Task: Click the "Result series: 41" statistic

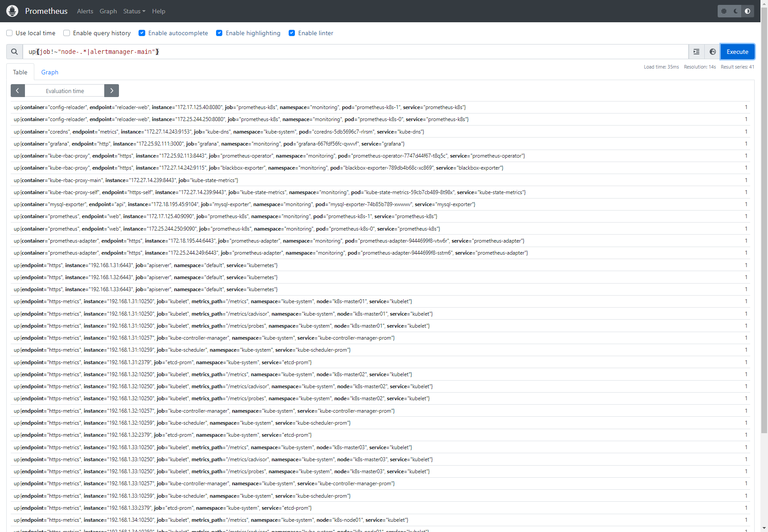Action: (738, 67)
